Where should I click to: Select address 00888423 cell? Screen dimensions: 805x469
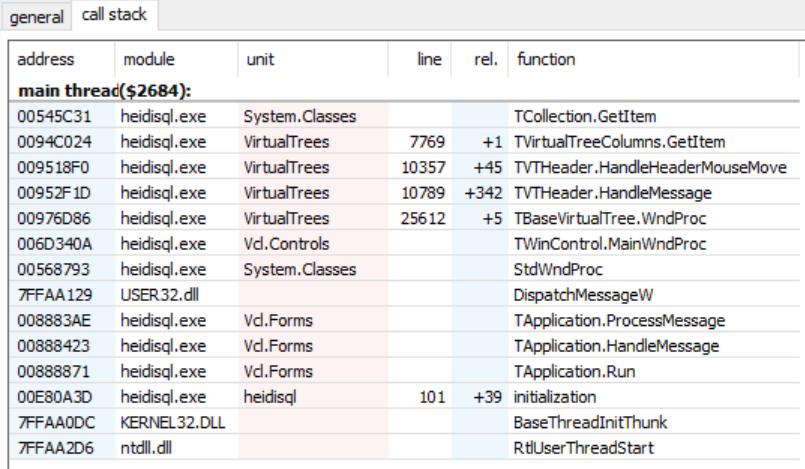(53, 346)
